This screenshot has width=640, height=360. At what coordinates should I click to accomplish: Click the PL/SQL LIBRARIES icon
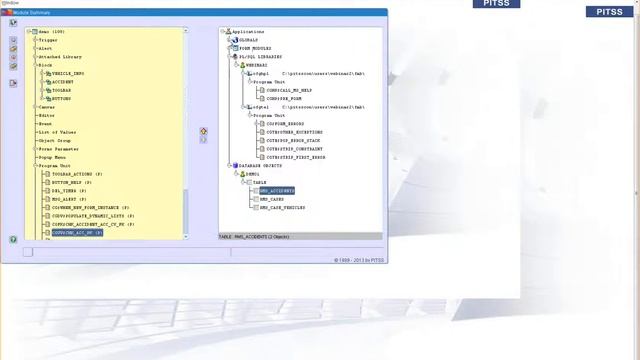235,57
